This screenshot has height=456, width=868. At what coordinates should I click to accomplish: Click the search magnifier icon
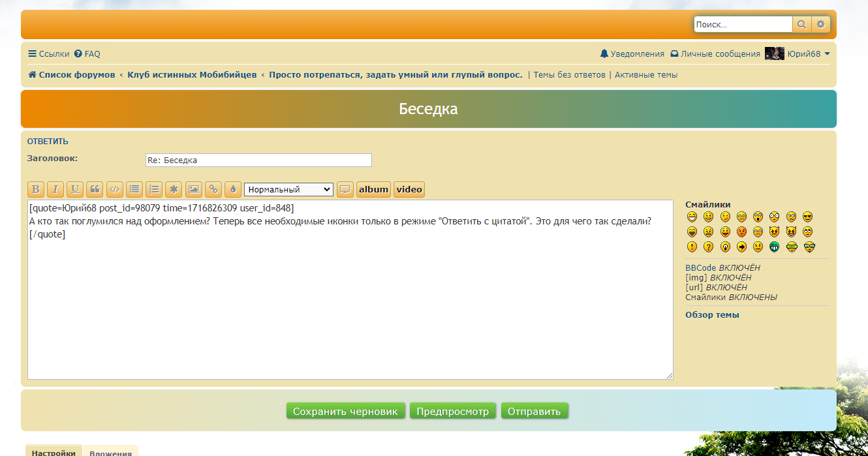click(x=801, y=25)
